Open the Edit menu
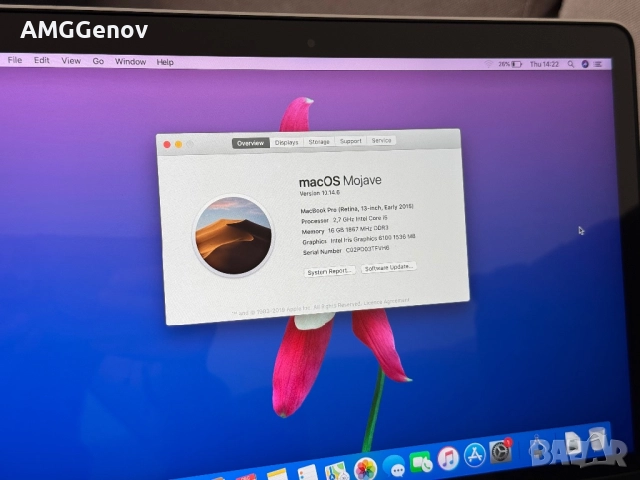Image resolution: width=640 pixels, height=480 pixels. click(x=42, y=60)
